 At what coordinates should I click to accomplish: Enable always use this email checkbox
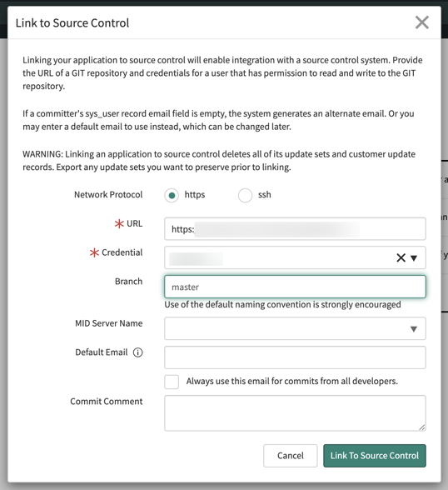tap(172, 382)
